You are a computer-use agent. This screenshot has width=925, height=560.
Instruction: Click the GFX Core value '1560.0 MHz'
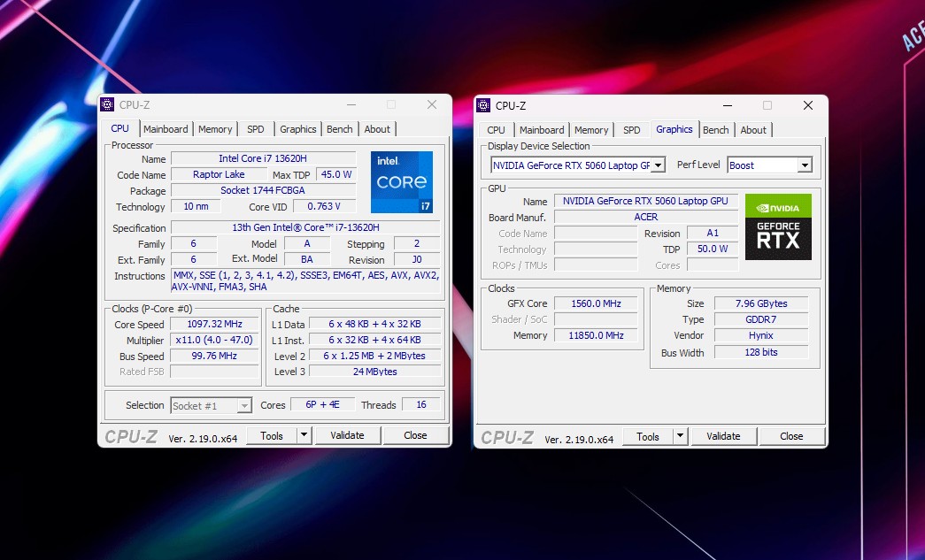(x=596, y=303)
